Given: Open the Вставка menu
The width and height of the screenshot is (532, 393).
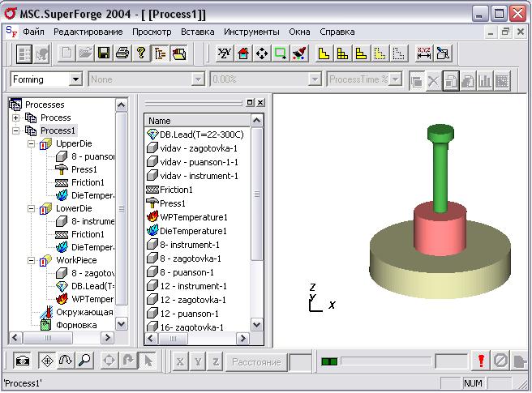Looking at the screenshot, I should (197, 32).
